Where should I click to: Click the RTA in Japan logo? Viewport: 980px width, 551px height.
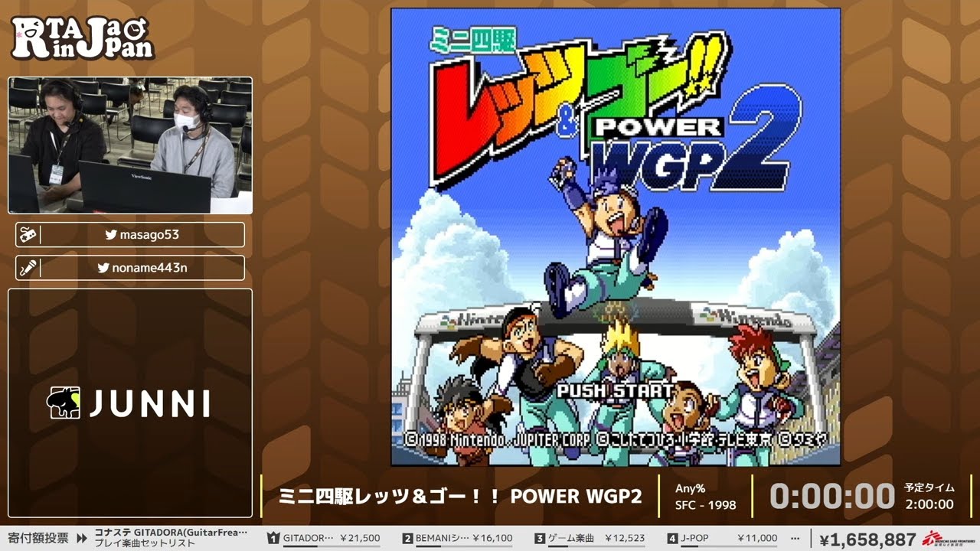tap(83, 37)
